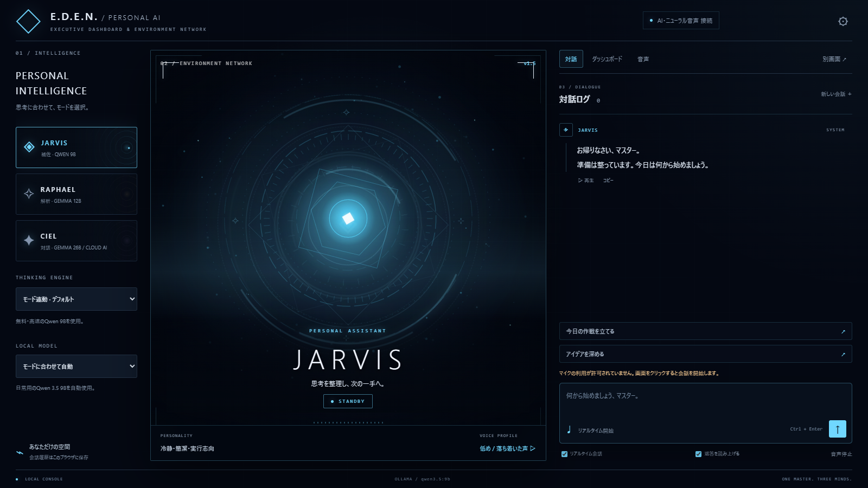Toggle the リアルタイム会話 checkbox
The height and width of the screenshot is (488, 868).
(x=564, y=454)
